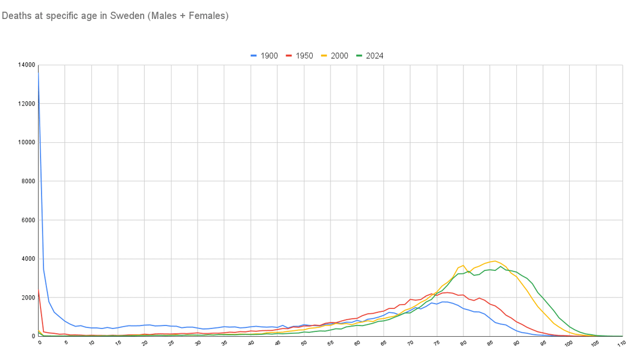641x364 pixels.
Task: Click the blue legend marker for 1900
Action: [254, 56]
